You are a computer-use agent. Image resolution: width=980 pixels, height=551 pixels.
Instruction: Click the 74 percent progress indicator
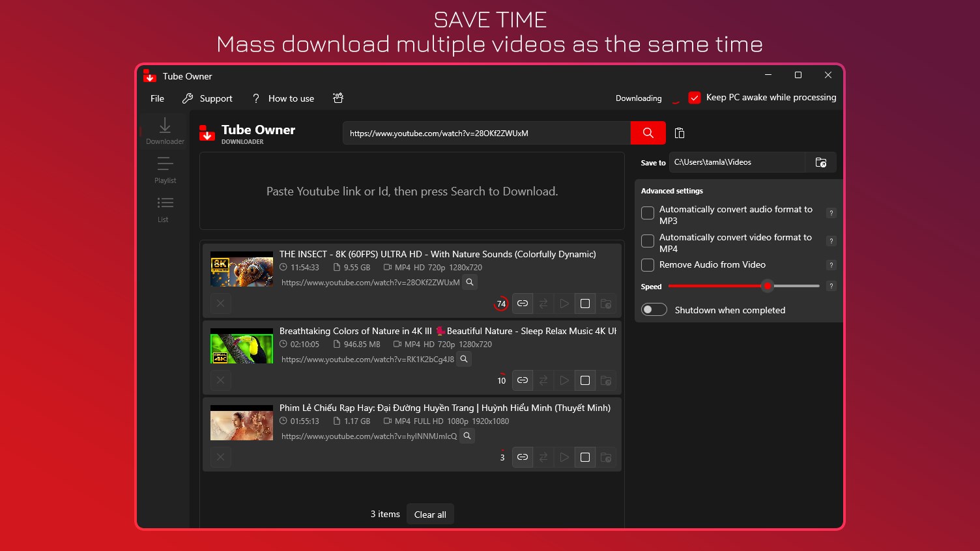click(501, 304)
